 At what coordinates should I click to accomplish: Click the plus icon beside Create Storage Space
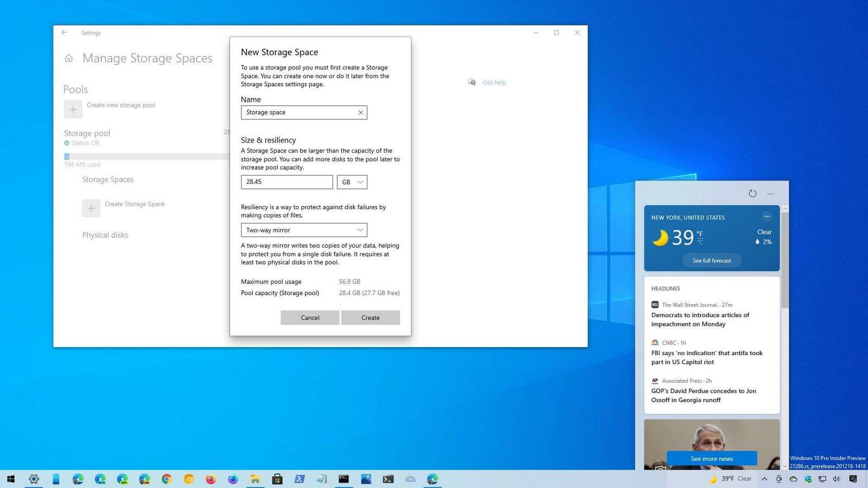point(91,208)
